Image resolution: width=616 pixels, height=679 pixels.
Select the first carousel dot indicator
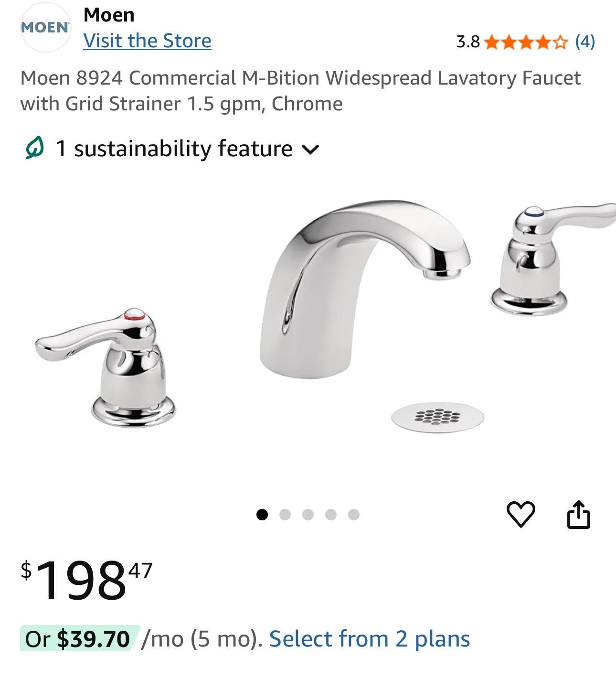coord(262,515)
